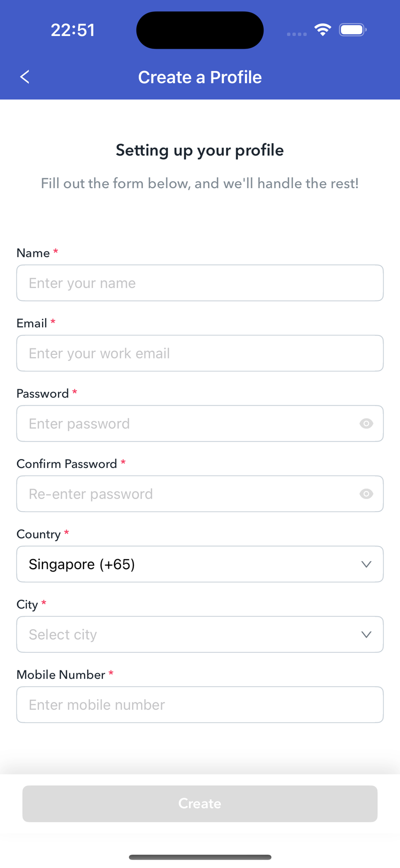Select the Re-enter password field
This screenshot has height=868, width=400.
(185, 494)
